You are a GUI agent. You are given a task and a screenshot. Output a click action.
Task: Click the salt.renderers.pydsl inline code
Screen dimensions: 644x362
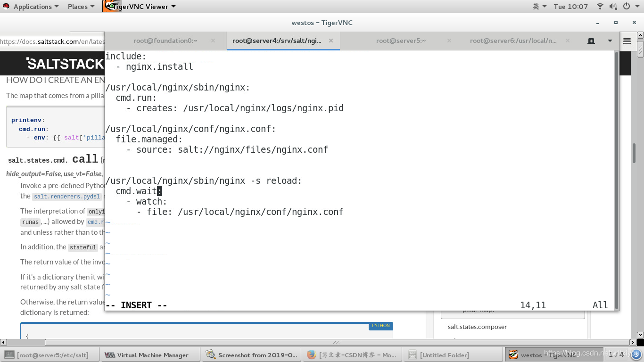click(x=67, y=197)
